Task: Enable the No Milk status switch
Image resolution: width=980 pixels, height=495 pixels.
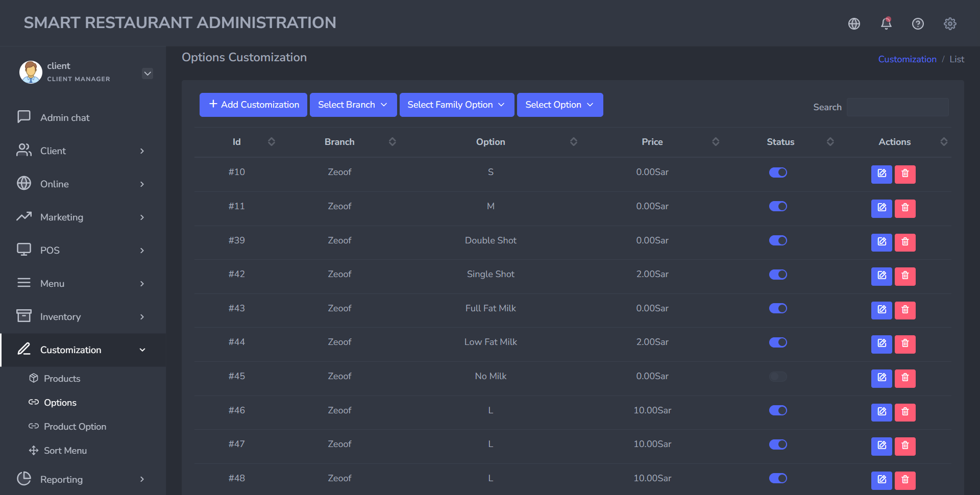Action: pyautogui.click(x=778, y=377)
